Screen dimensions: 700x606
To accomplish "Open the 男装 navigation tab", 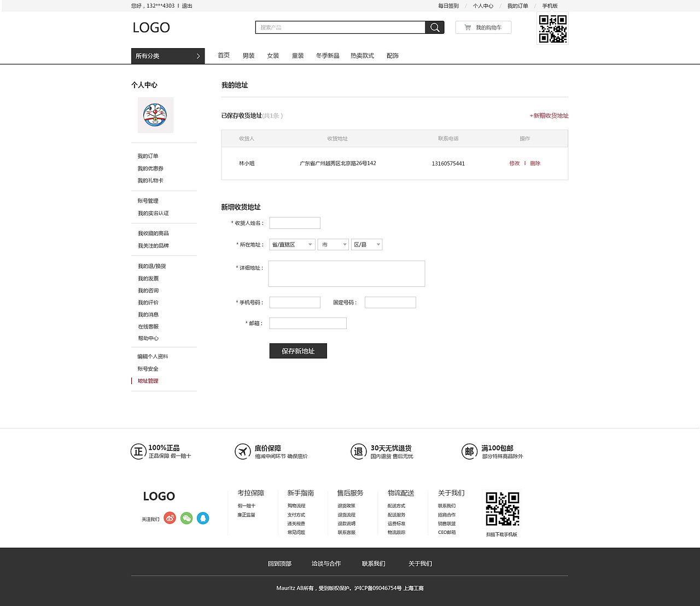I will pyautogui.click(x=249, y=56).
